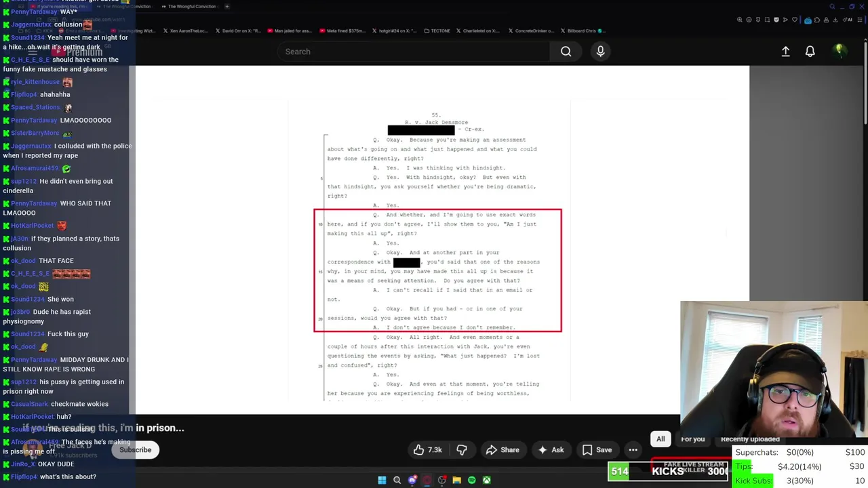Viewport: 868px width, 488px height.
Task: Click chat username 'Spaced_Stations'
Action: 35,107
